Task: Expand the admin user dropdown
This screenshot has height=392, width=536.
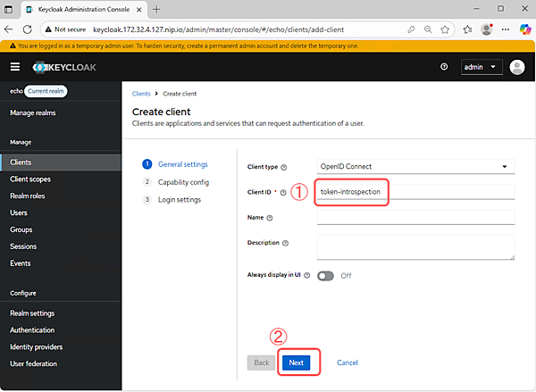Action: tap(482, 67)
